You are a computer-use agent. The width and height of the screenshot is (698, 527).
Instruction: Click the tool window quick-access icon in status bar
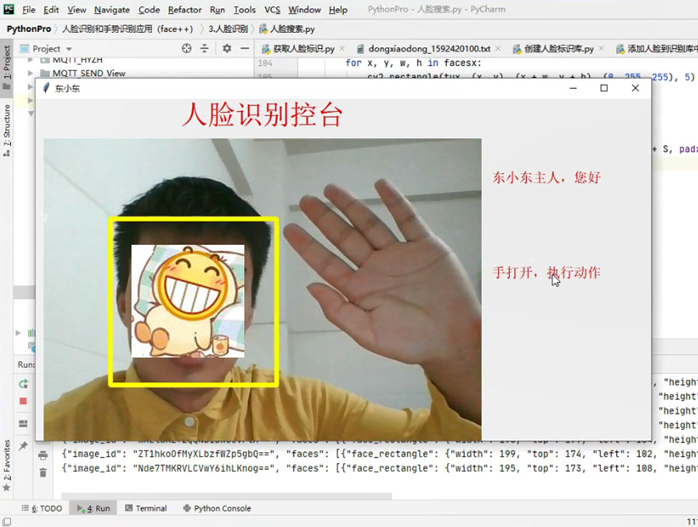(x=7, y=521)
